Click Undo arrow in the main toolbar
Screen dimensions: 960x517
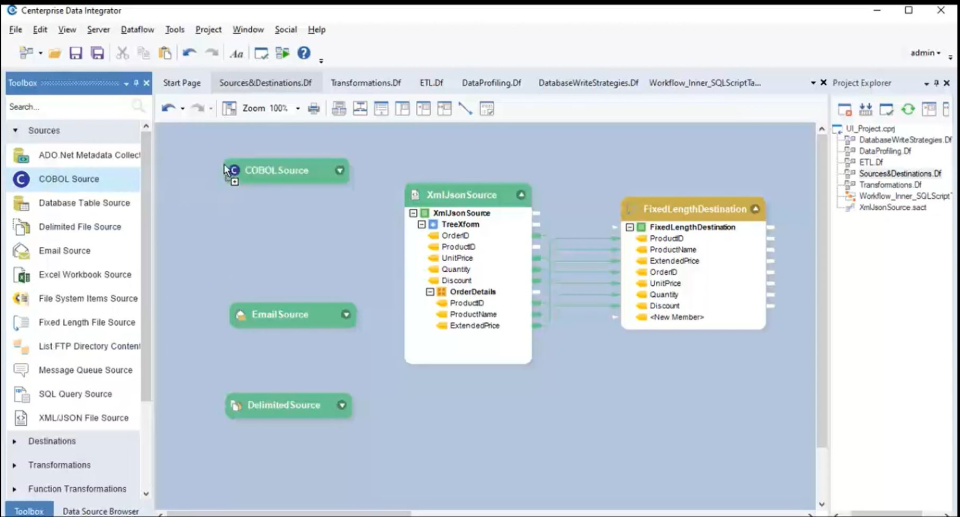coord(189,53)
